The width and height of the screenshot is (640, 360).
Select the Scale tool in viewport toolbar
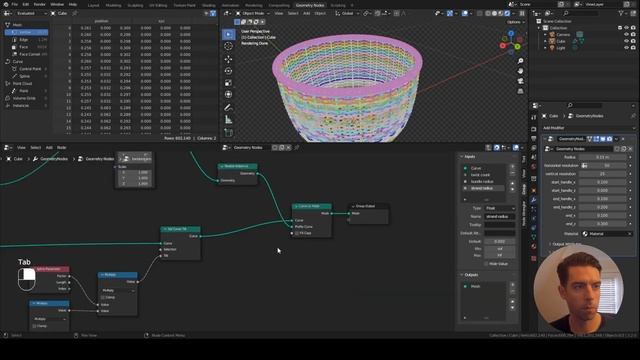[229, 83]
